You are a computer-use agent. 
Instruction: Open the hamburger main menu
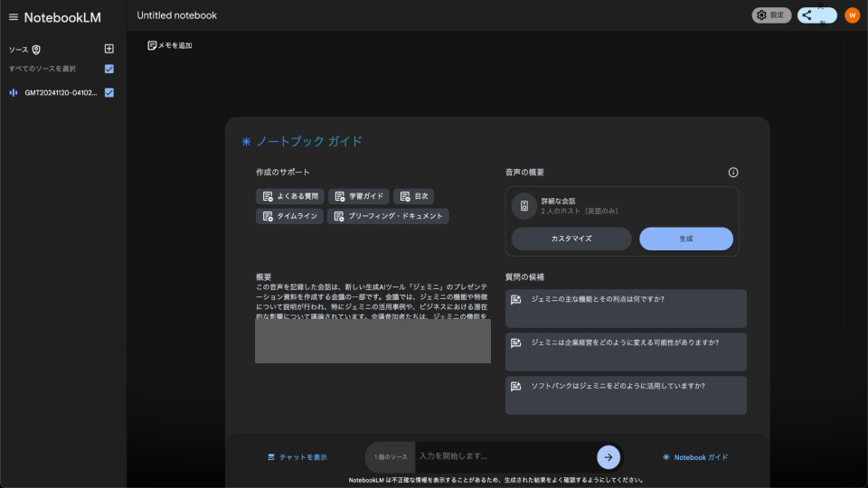tap(13, 17)
